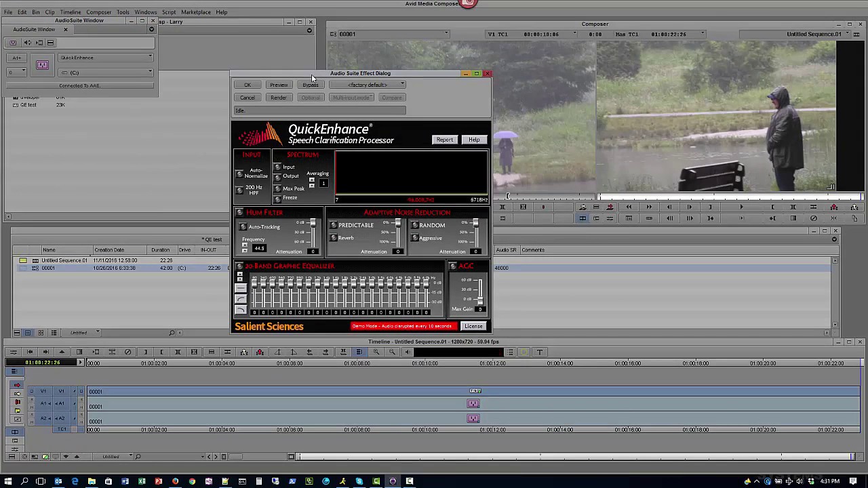Toggle Aggressive noise reduction mode
Image resolution: width=868 pixels, height=488 pixels.
click(x=415, y=238)
